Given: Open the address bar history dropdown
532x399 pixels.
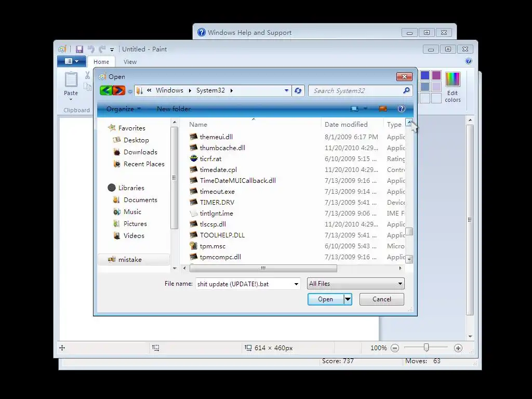Looking at the screenshot, I should (286, 90).
